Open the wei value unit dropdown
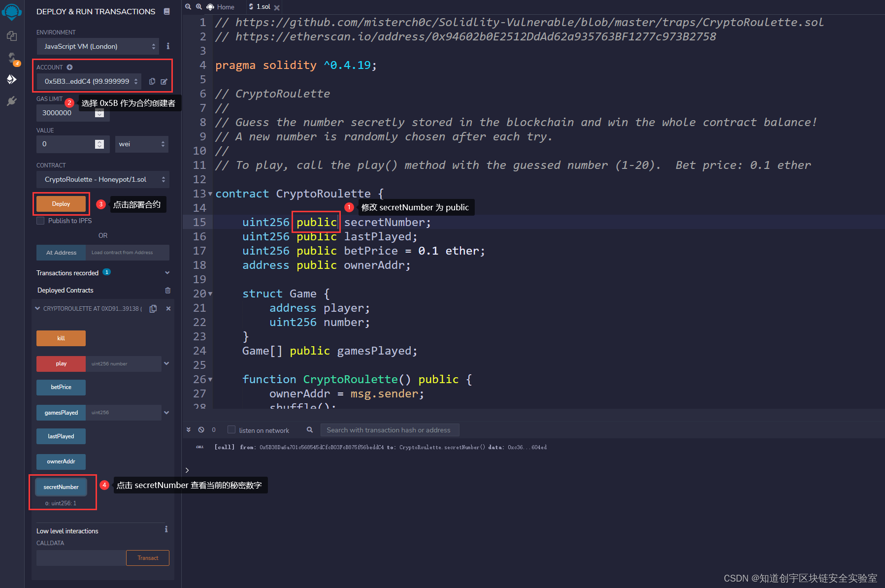This screenshot has height=588, width=885. pyautogui.click(x=142, y=144)
